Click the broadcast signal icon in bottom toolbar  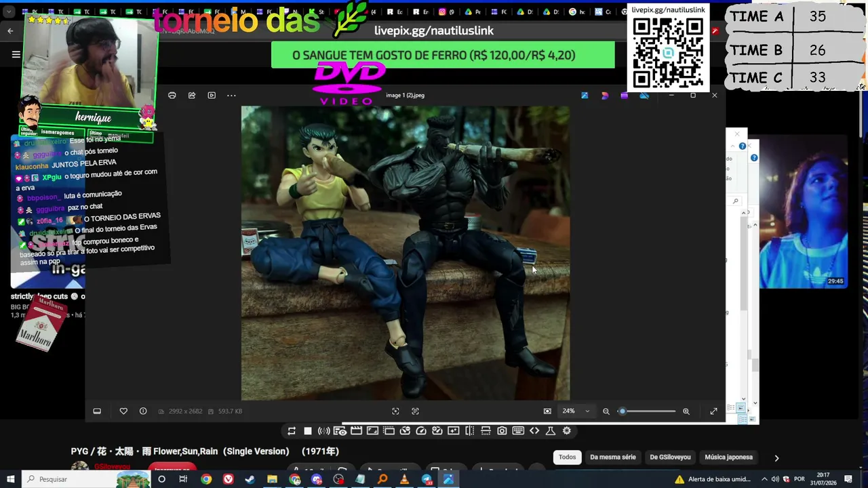324,431
